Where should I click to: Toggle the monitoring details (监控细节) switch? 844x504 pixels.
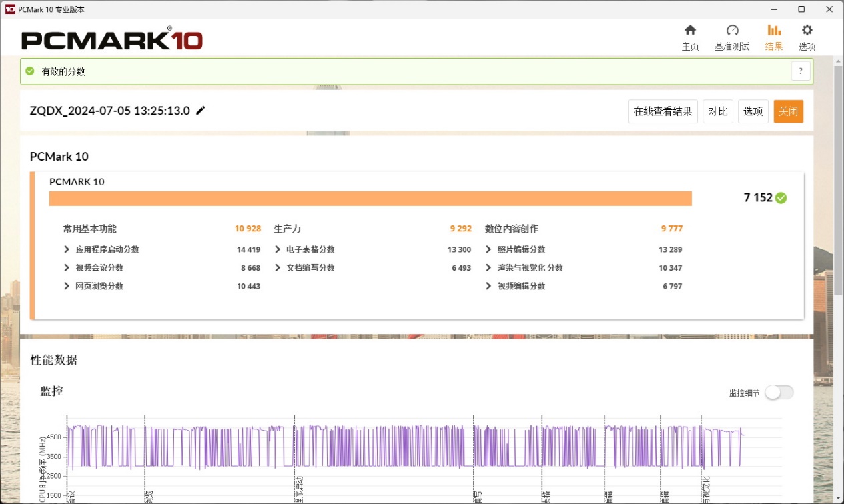click(x=779, y=393)
